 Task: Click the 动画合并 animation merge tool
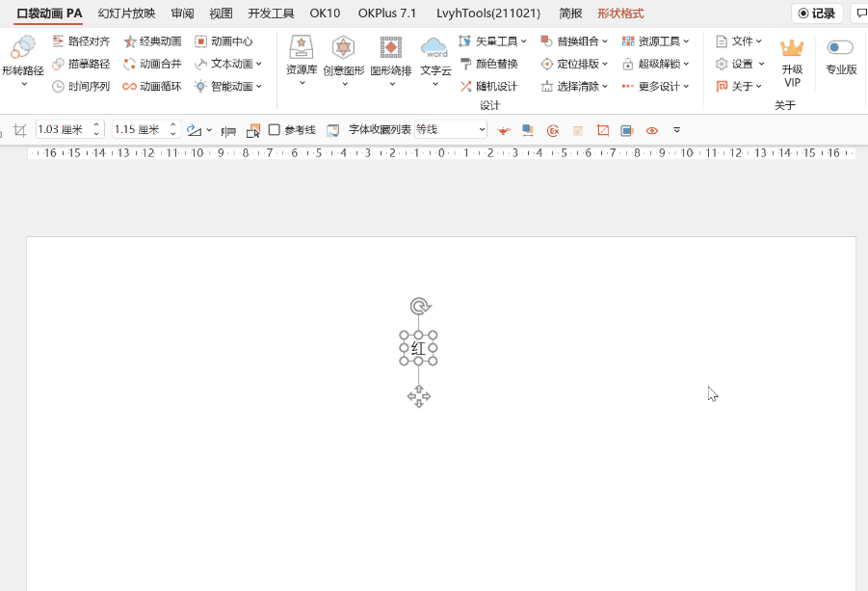pyautogui.click(x=153, y=65)
